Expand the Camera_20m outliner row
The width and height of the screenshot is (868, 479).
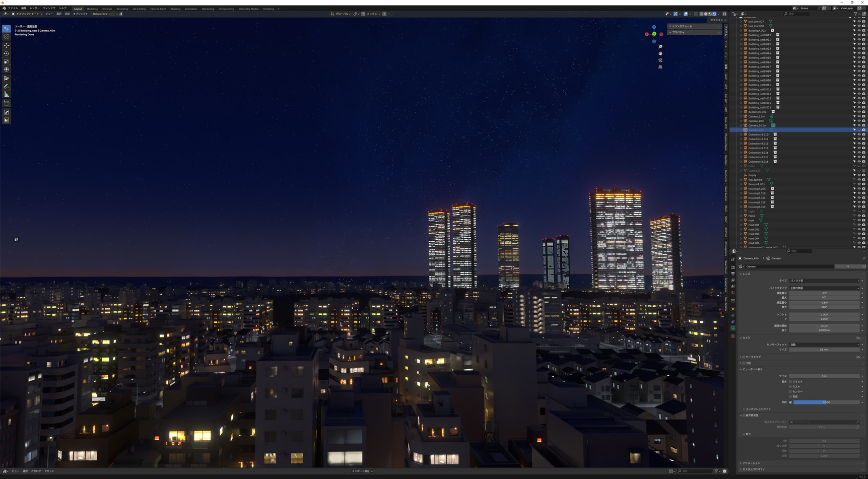[x=741, y=121]
